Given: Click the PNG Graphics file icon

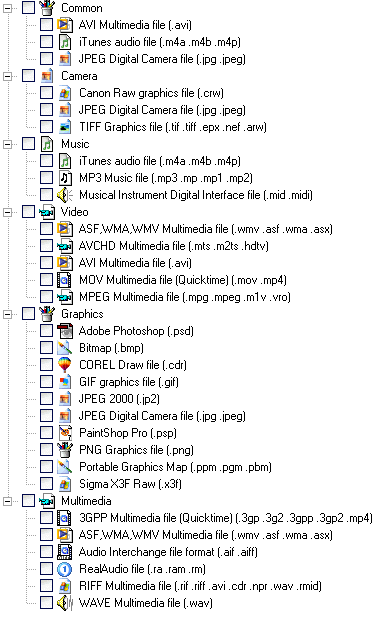Looking at the screenshot, I should [65, 450].
